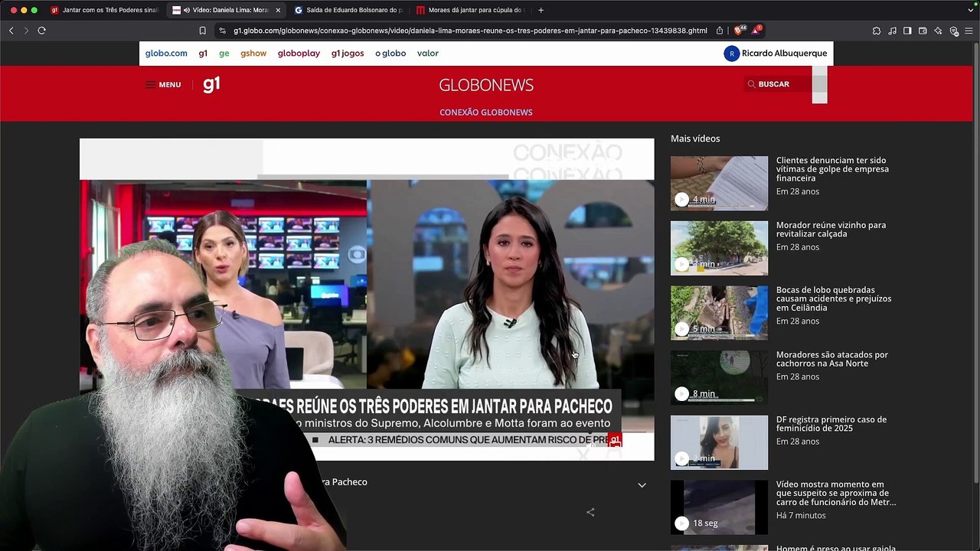Viewport: 980px width, 551px height.
Task: Play 'Moradores são atacados por cachorros' thumbnail
Action: (x=719, y=378)
